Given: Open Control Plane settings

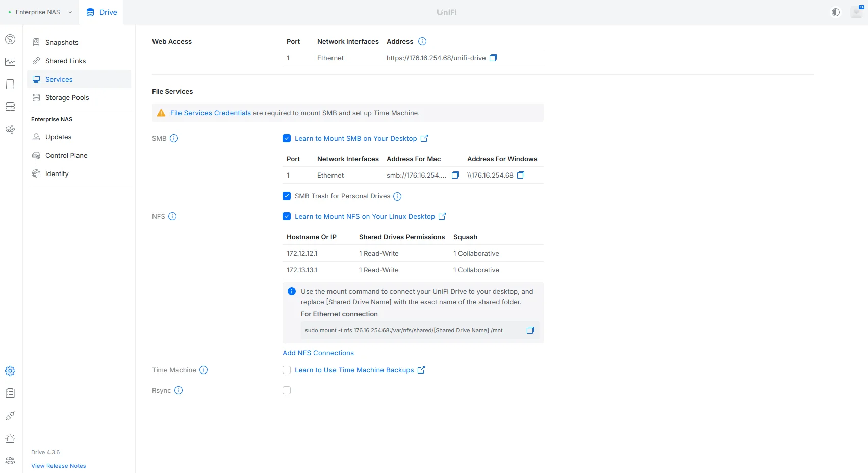Looking at the screenshot, I should pyautogui.click(x=79, y=155).
